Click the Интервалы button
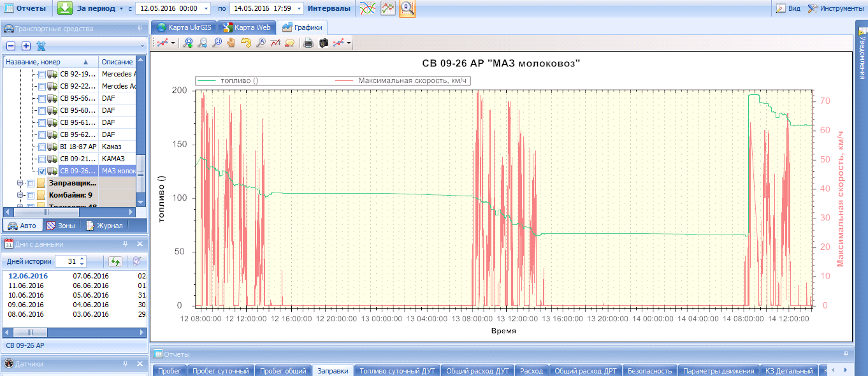 [329, 8]
